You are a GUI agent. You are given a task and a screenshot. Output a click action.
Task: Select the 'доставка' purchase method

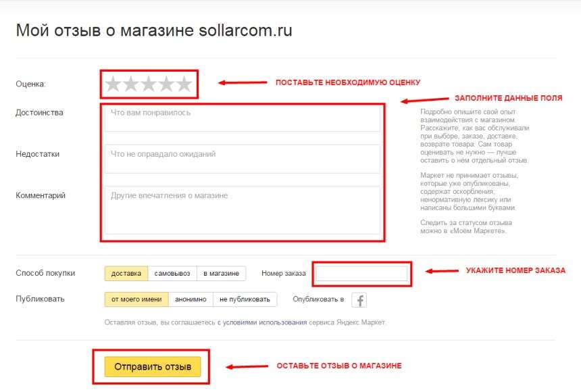pos(126,273)
